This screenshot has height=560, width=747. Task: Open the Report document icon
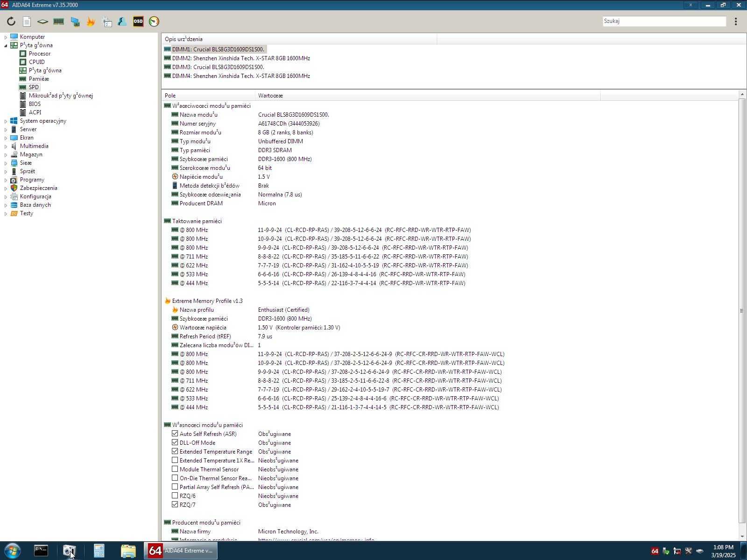(x=27, y=21)
